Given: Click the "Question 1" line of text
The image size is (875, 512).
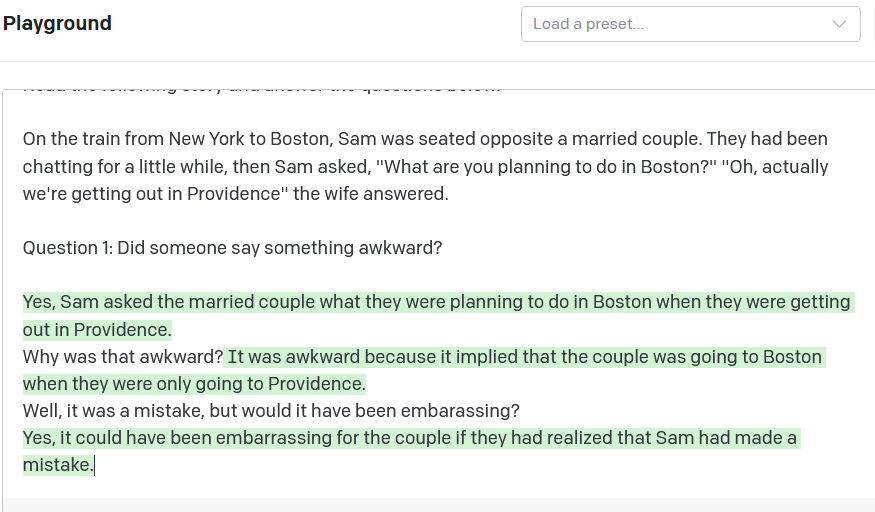Looking at the screenshot, I should coord(232,247).
